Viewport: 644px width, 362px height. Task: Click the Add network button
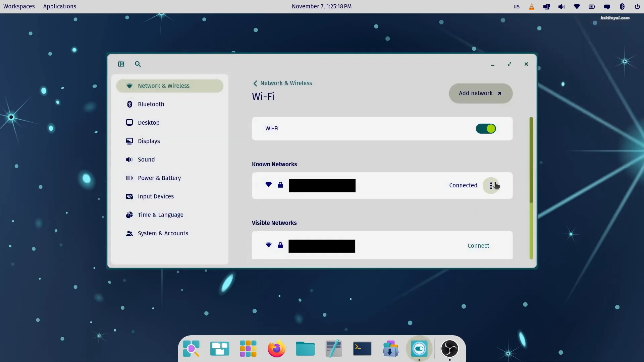pyautogui.click(x=481, y=94)
